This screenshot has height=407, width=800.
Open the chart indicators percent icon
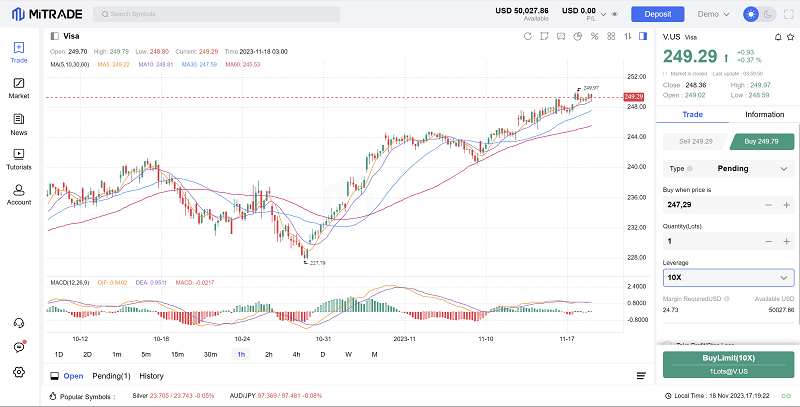(594, 37)
